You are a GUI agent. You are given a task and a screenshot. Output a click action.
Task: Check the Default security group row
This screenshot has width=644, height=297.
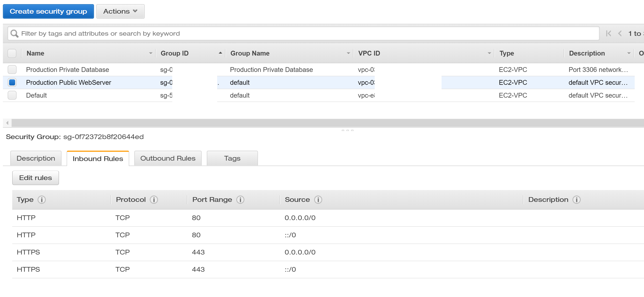(x=12, y=95)
